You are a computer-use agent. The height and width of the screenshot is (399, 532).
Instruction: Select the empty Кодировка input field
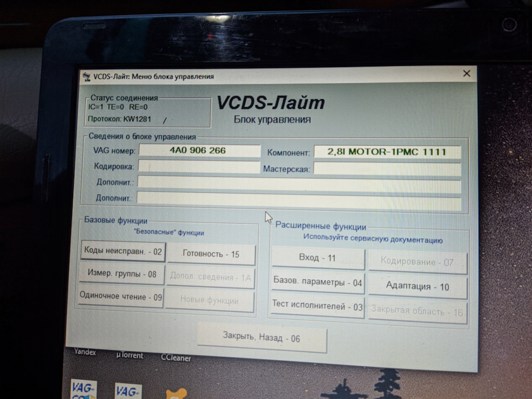pos(199,165)
